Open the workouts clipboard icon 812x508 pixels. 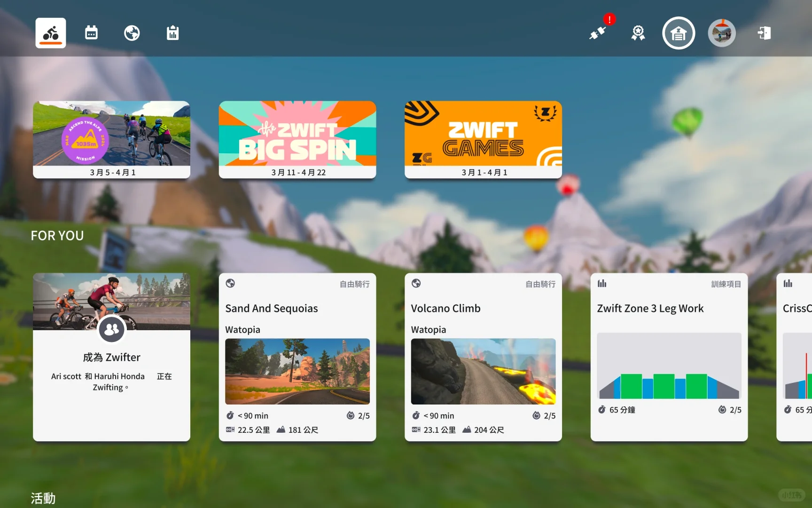coord(173,33)
